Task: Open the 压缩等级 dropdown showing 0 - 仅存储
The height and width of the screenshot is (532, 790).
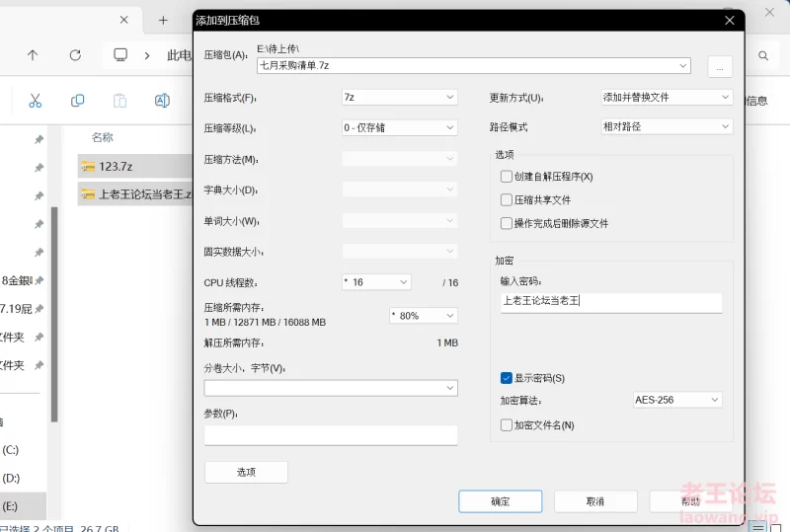Action: pyautogui.click(x=400, y=128)
